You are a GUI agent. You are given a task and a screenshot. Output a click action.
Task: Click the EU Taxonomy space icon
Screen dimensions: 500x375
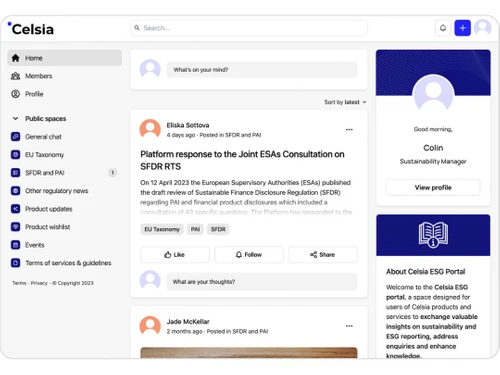point(15,155)
